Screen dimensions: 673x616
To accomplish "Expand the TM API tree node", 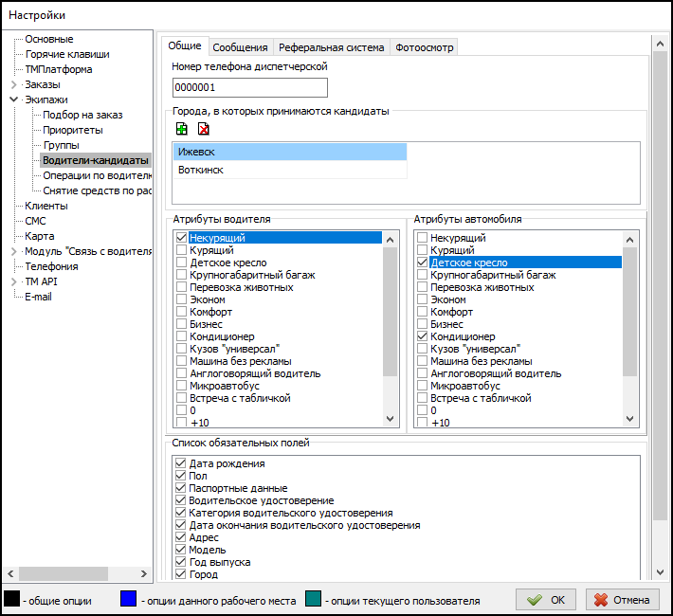I will tap(13, 281).
